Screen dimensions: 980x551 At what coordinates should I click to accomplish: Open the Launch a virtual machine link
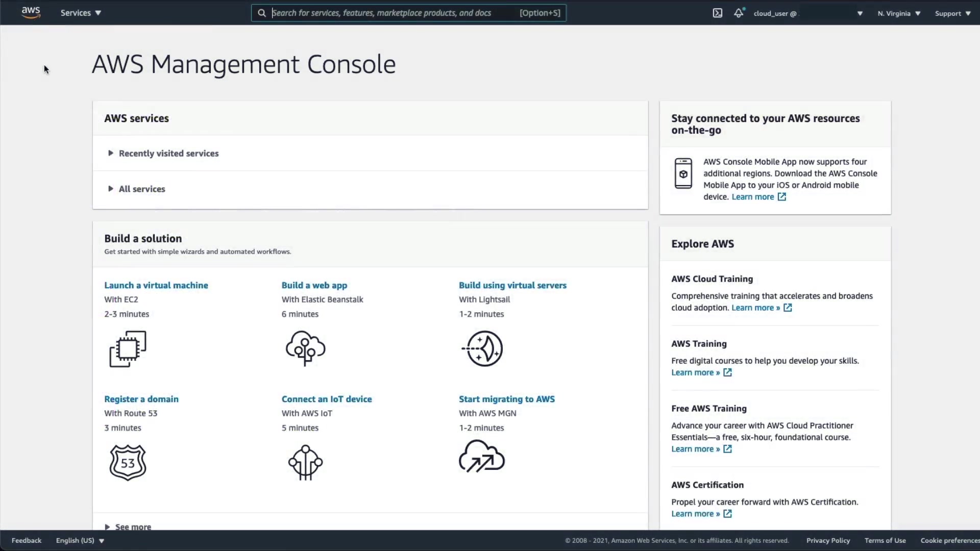[156, 285]
